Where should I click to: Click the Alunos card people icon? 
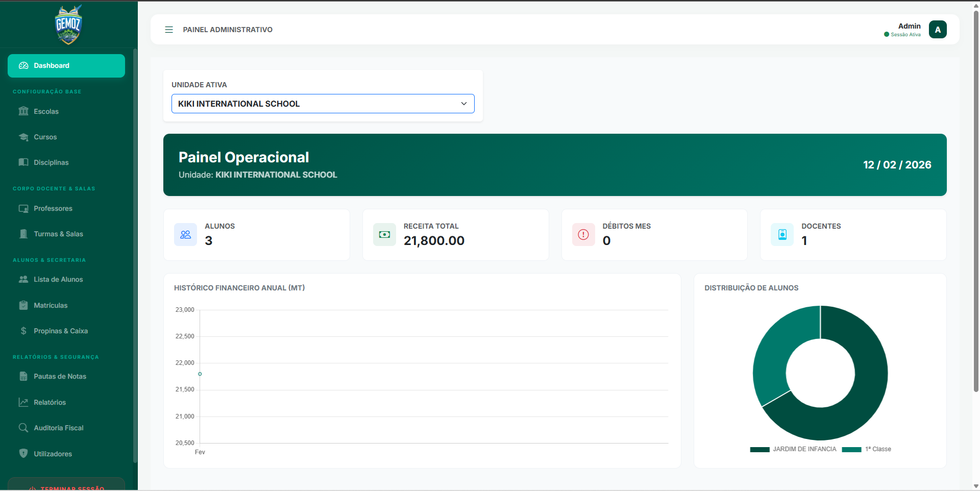click(185, 235)
